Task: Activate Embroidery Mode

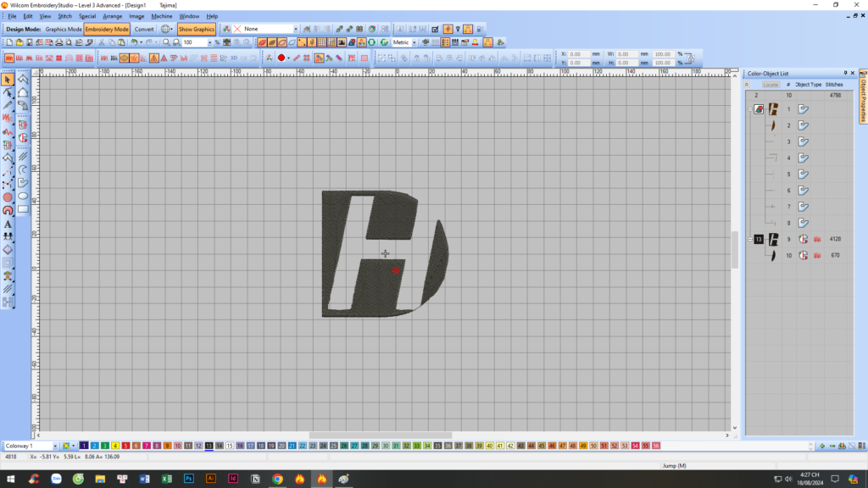Action: [x=107, y=29]
